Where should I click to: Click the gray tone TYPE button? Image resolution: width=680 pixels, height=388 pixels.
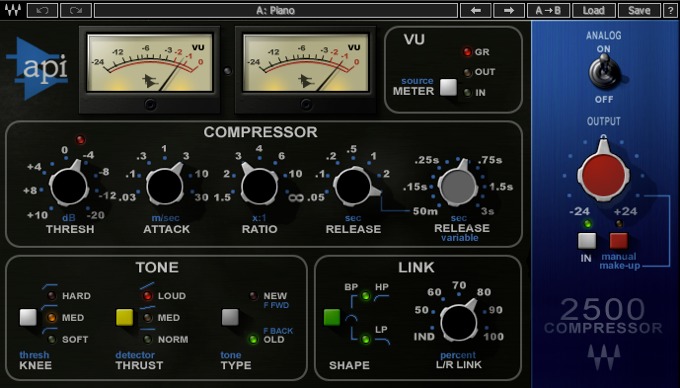pyautogui.click(x=230, y=317)
